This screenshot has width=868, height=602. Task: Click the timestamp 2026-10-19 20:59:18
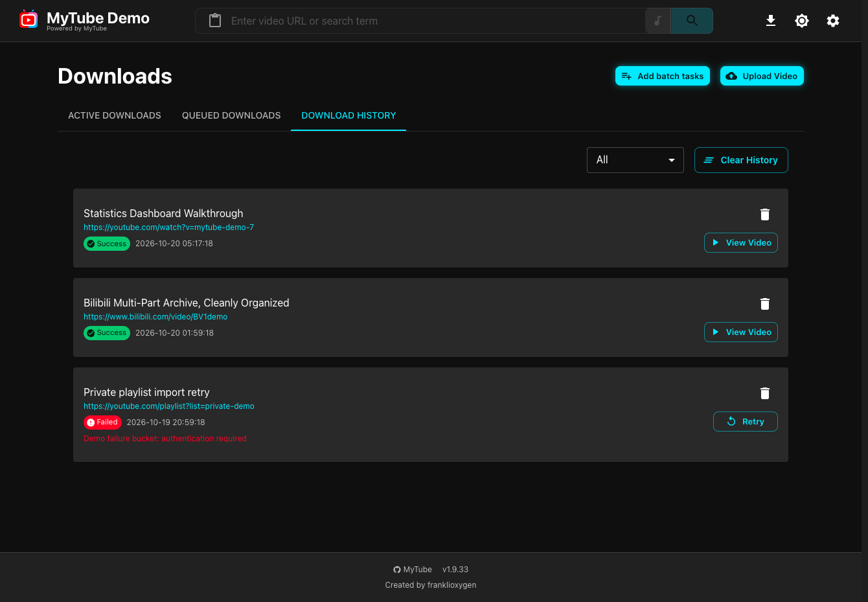[x=166, y=423]
